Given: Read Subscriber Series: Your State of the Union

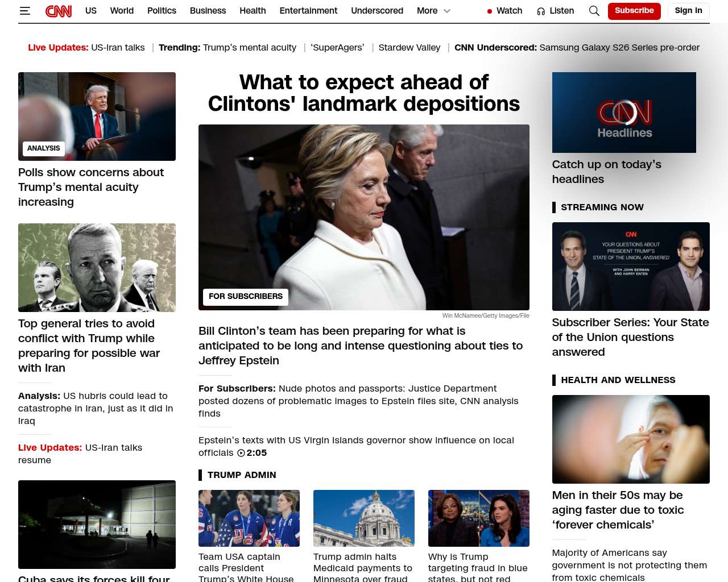Looking at the screenshot, I should click(631, 337).
